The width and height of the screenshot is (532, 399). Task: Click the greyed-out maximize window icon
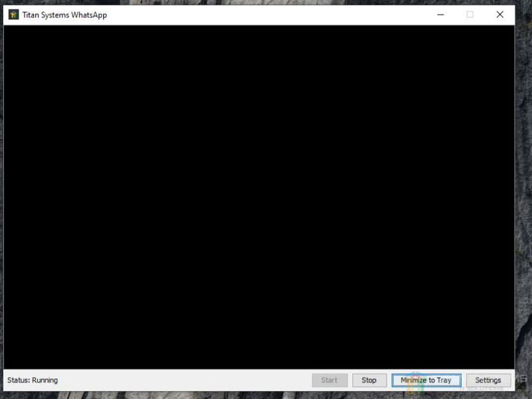coord(470,15)
